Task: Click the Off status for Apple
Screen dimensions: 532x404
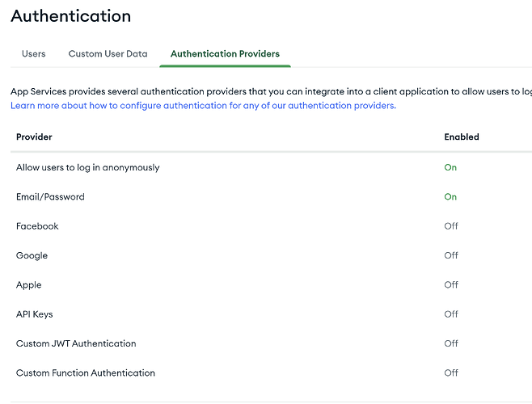Action: pyautogui.click(x=451, y=285)
